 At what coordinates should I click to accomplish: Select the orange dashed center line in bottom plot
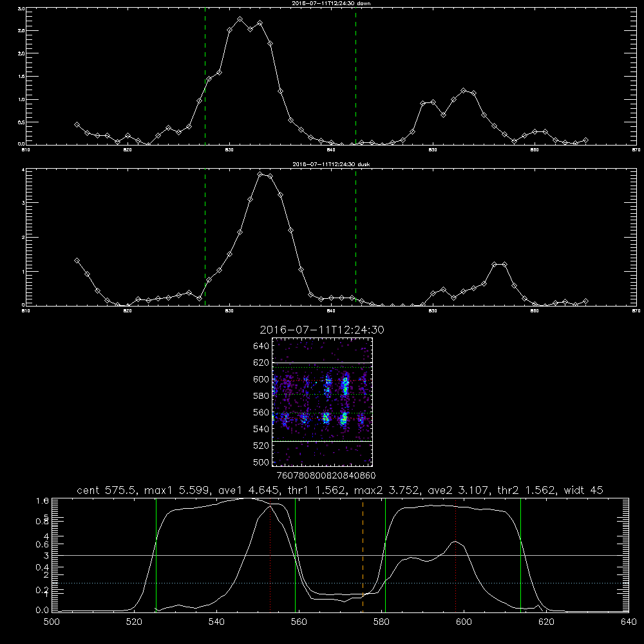(x=363, y=555)
